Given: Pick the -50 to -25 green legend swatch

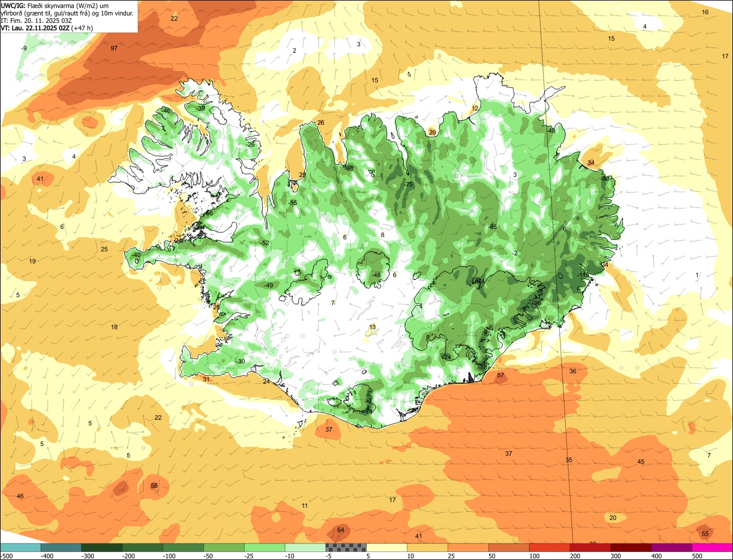Looking at the screenshot, I should click(x=223, y=547).
